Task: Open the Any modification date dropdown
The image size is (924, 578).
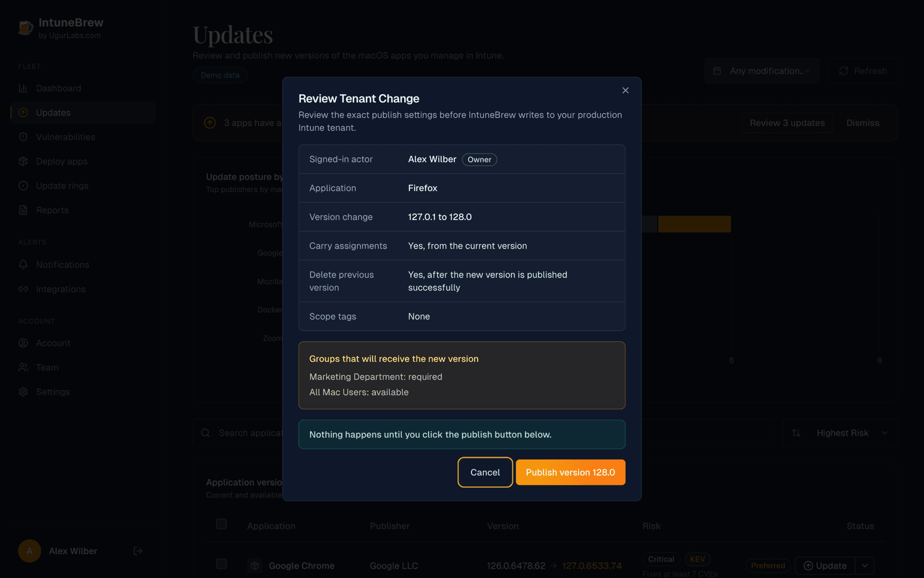Action: [x=762, y=71]
